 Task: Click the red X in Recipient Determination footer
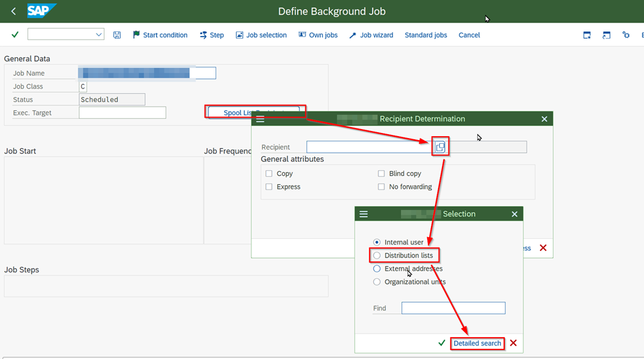(x=543, y=248)
